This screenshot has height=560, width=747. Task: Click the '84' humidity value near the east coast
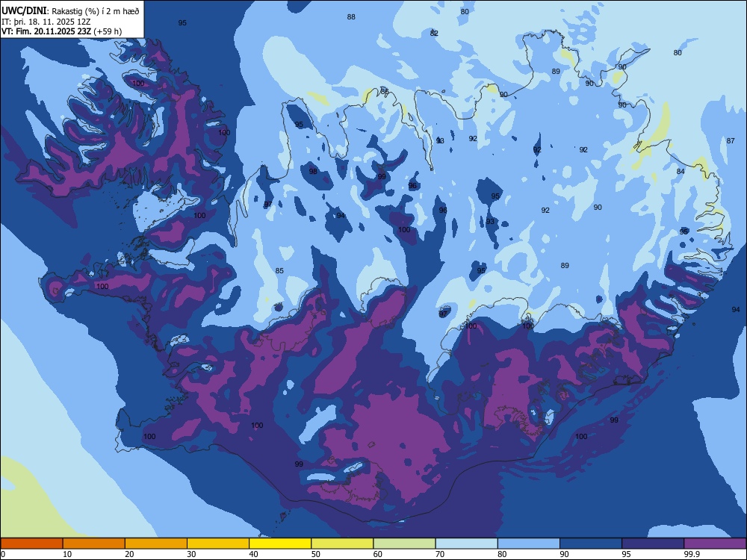(681, 172)
